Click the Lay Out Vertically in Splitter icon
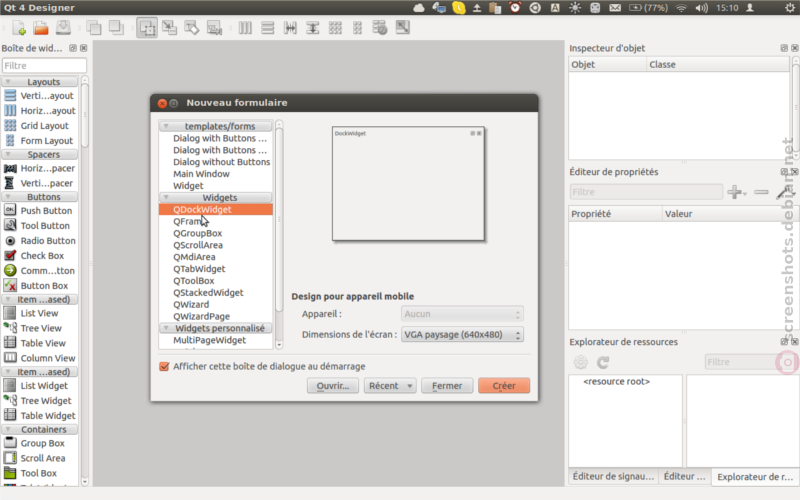800x500 pixels. coord(313,28)
